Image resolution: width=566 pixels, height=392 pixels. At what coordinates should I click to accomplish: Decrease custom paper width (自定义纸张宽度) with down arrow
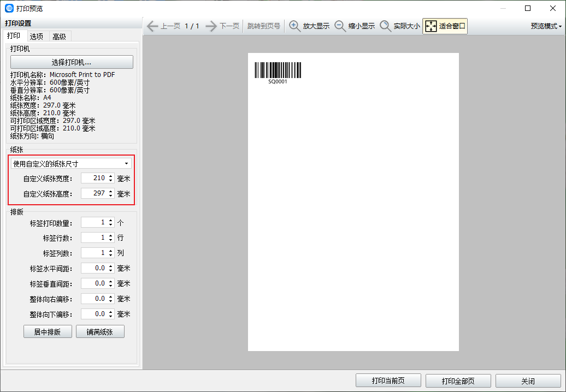point(110,180)
